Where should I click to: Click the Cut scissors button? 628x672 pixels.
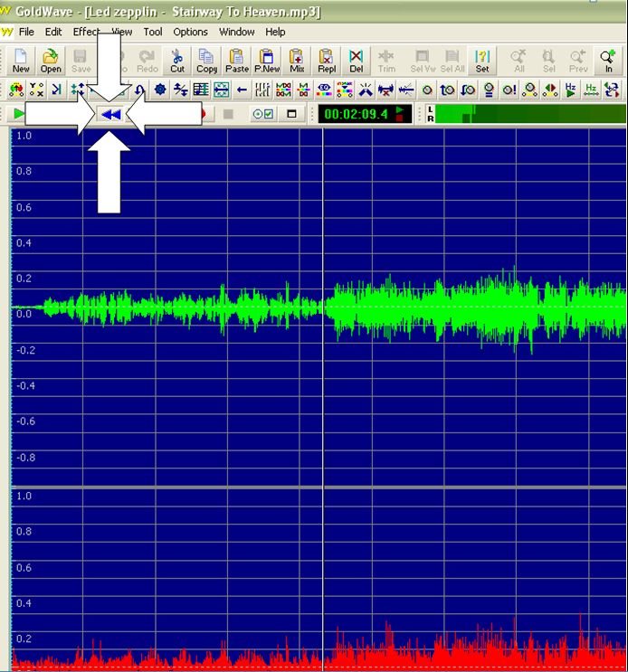(177, 61)
